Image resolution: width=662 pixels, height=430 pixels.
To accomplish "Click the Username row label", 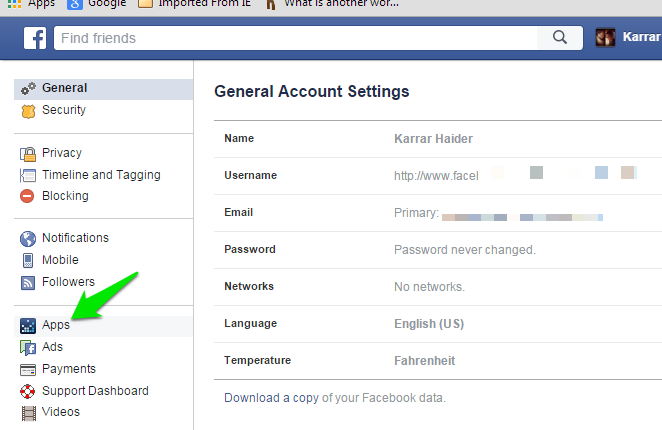I will [x=250, y=175].
